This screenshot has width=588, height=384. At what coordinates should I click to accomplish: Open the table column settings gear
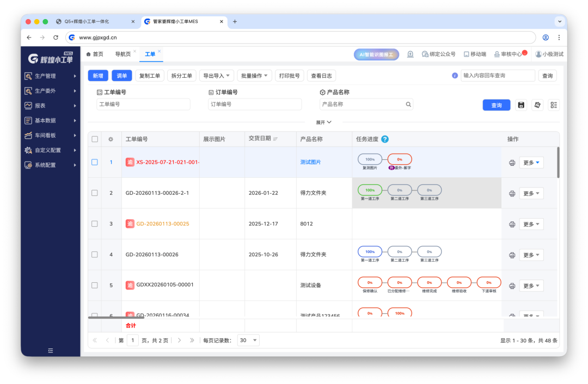click(111, 139)
